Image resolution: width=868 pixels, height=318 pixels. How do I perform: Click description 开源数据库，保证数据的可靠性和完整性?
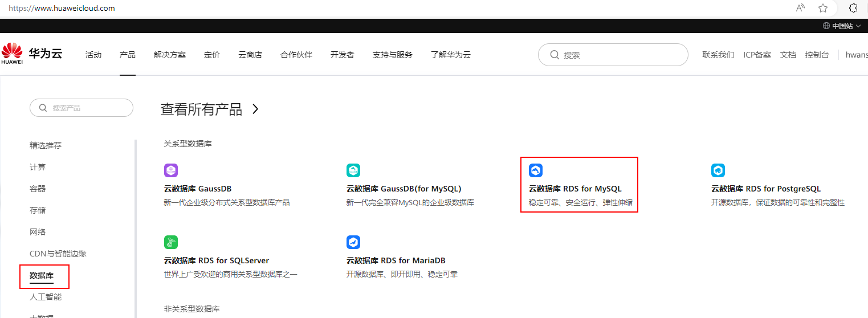point(778,202)
